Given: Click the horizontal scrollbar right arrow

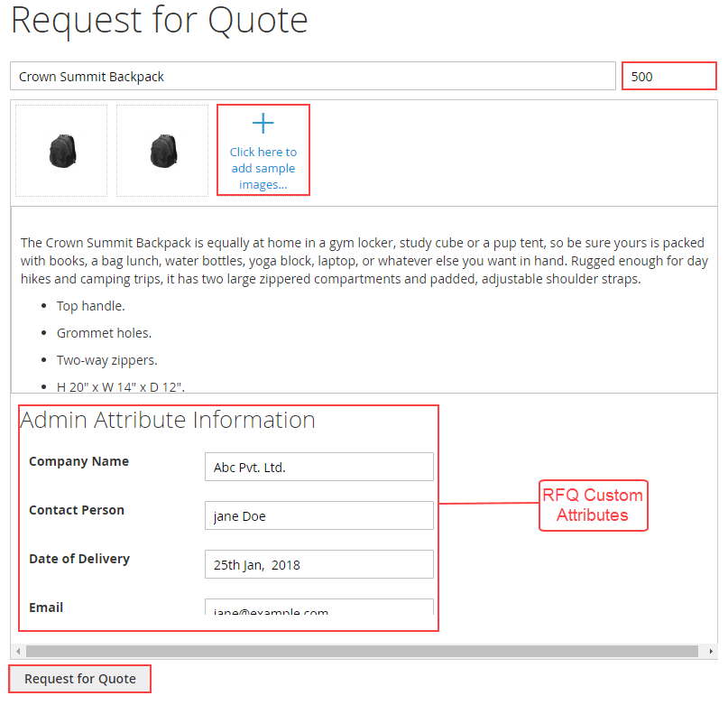Looking at the screenshot, I should [711, 651].
